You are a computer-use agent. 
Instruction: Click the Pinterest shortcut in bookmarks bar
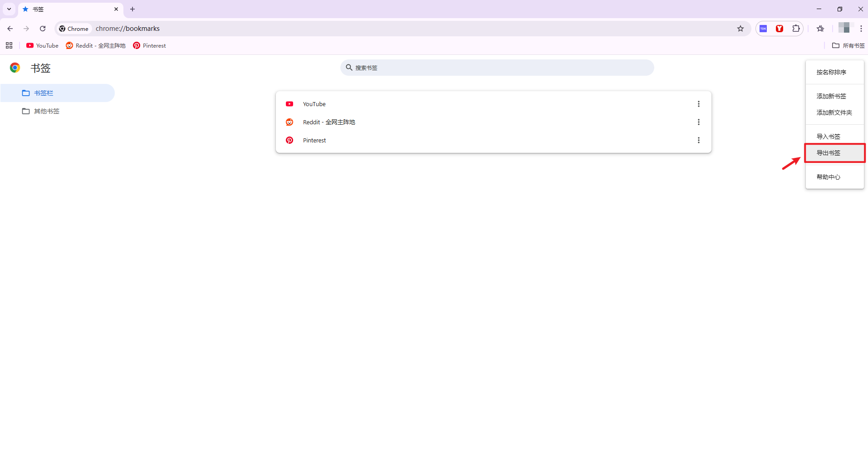[149, 45]
